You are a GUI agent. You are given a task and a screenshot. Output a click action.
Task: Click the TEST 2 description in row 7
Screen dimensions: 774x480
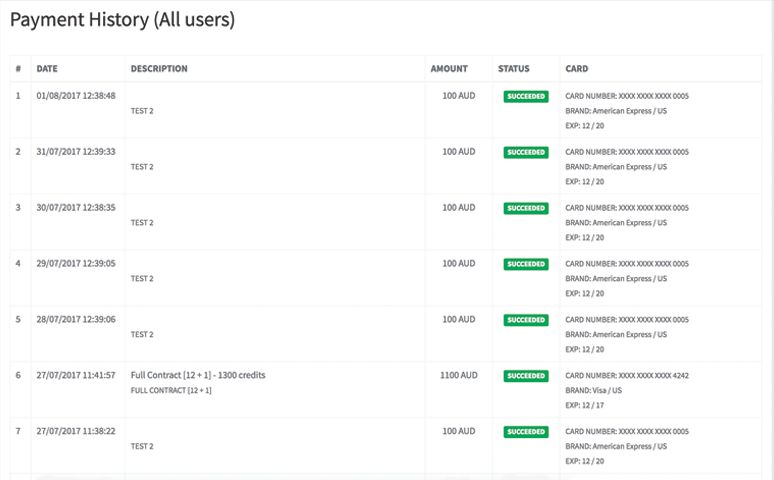(x=142, y=446)
